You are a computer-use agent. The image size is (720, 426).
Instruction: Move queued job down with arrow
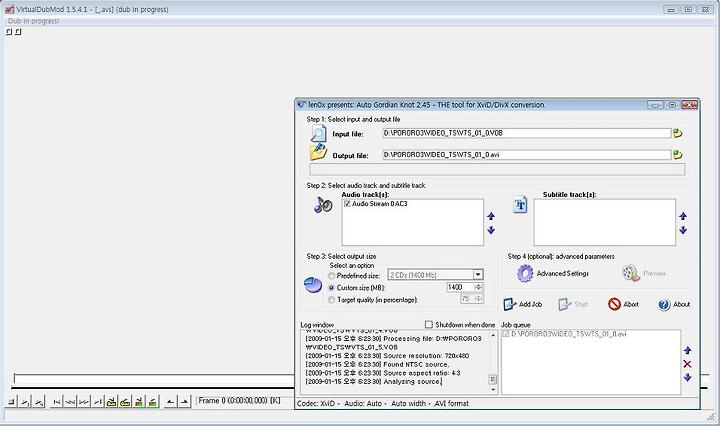pos(687,377)
